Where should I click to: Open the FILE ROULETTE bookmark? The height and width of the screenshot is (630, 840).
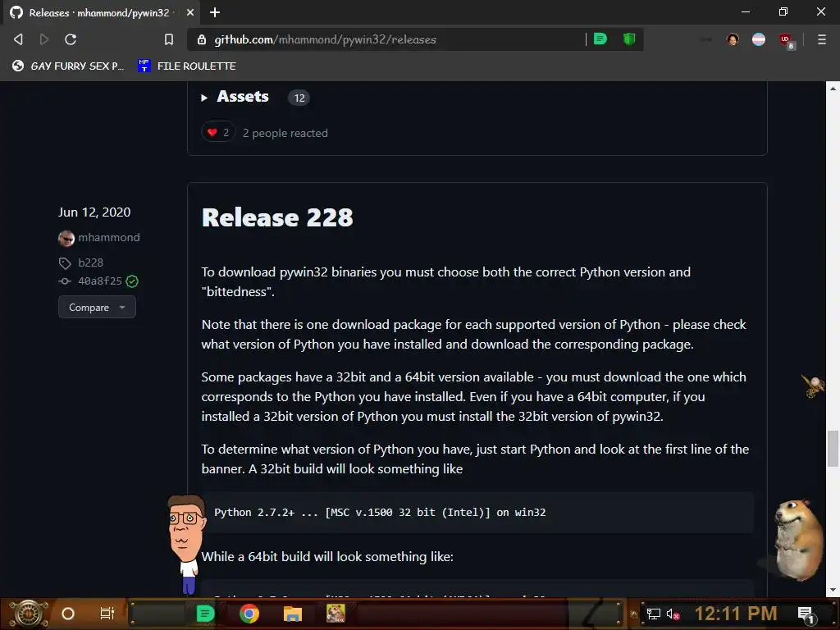(187, 66)
